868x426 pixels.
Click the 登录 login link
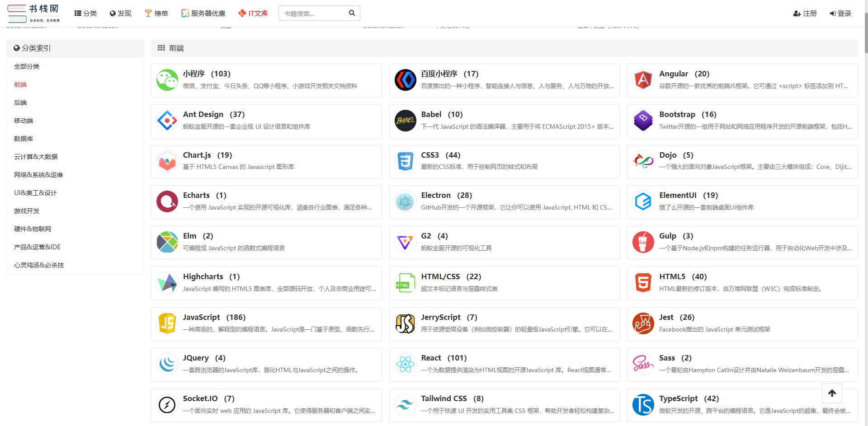coord(840,14)
